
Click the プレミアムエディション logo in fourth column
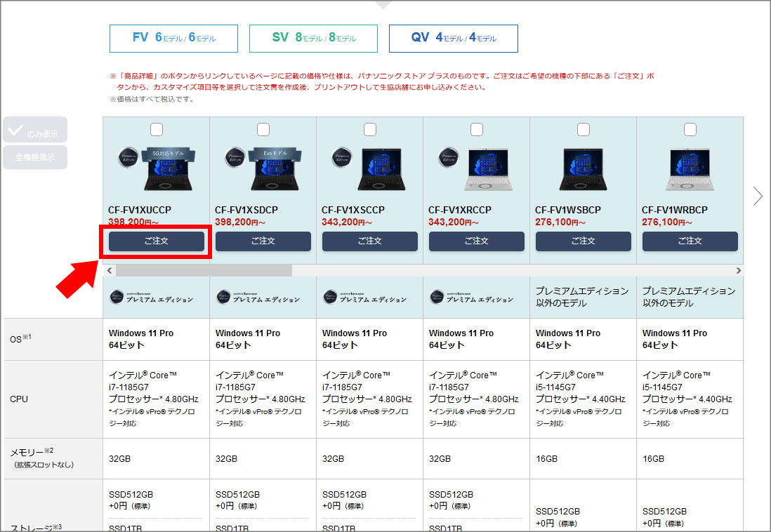point(472,298)
